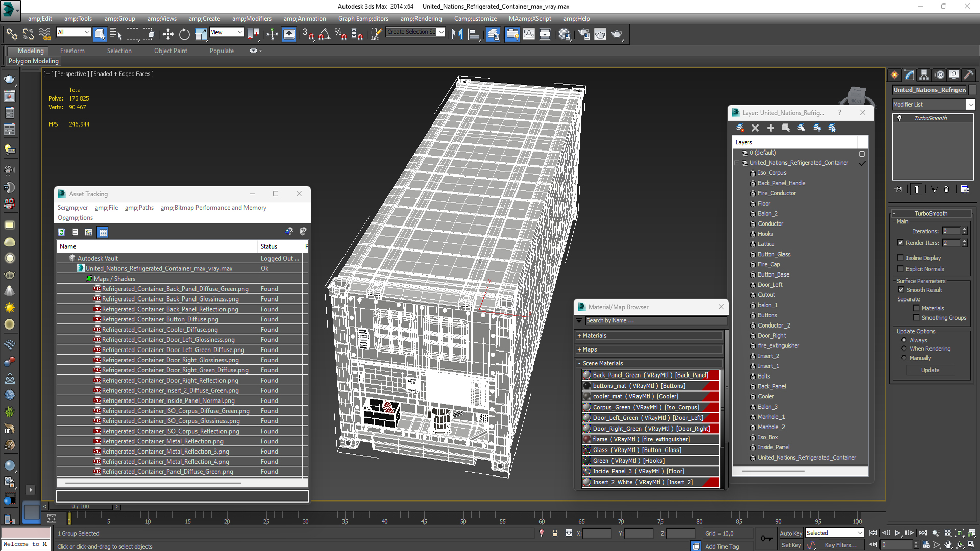This screenshot has height=551, width=980.
Task: Click Create New Layer icon in Layer window
Action: (740, 128)
